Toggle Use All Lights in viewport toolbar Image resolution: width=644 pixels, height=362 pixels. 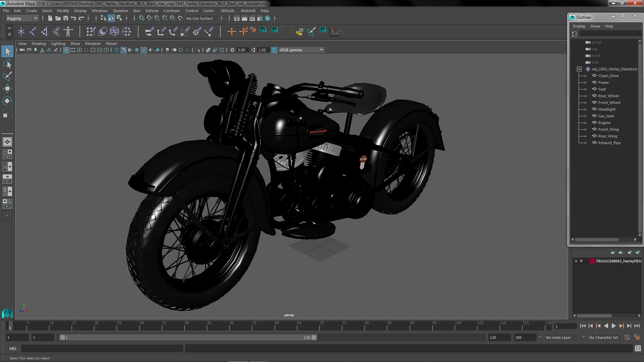click(150, 50)
